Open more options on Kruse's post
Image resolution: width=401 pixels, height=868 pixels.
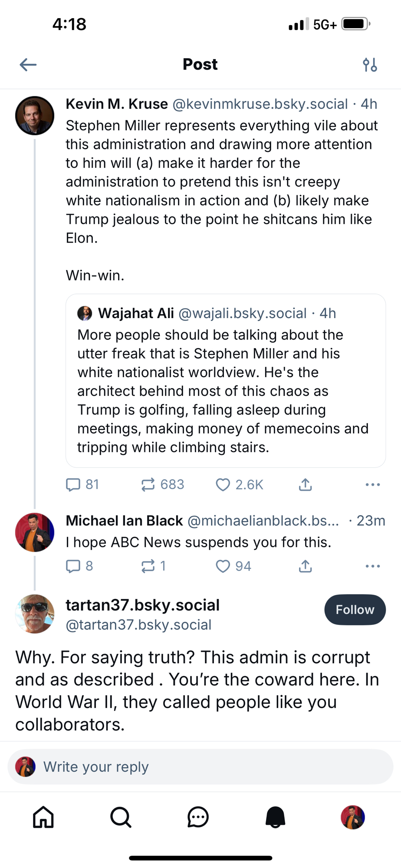coord(372,484)
